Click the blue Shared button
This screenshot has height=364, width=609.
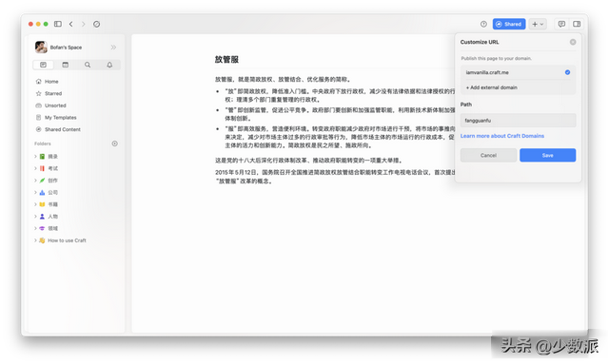click(x=509, y=24)
